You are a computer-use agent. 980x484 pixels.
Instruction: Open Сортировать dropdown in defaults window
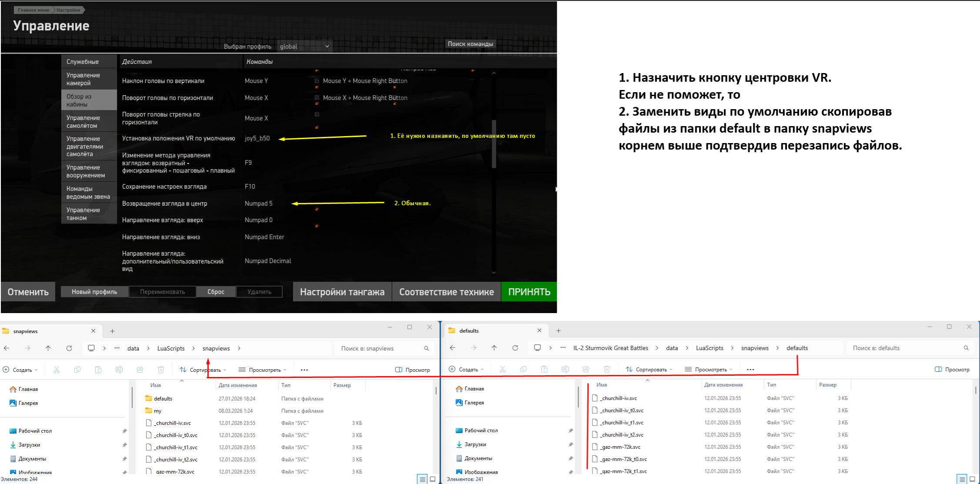pos(649,370)
